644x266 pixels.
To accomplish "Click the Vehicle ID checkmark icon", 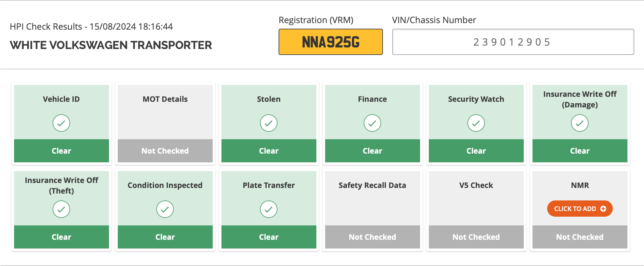I will tap(61, 123).
